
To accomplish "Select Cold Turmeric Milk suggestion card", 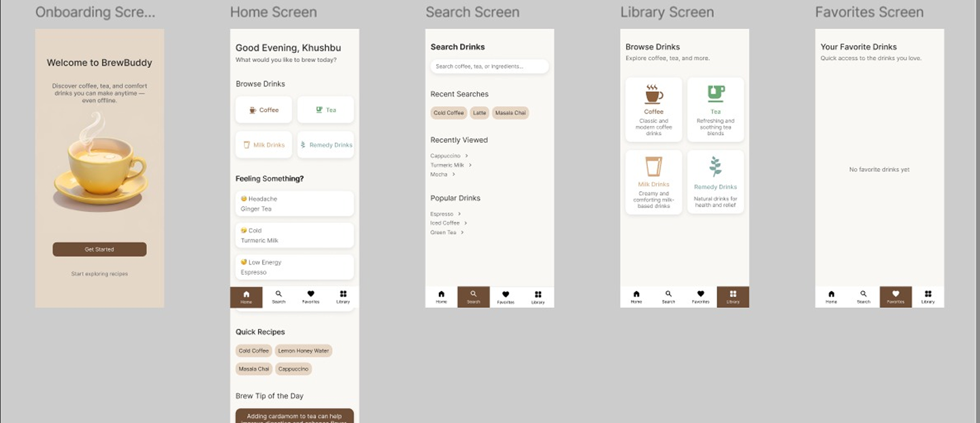I will 295,235.
